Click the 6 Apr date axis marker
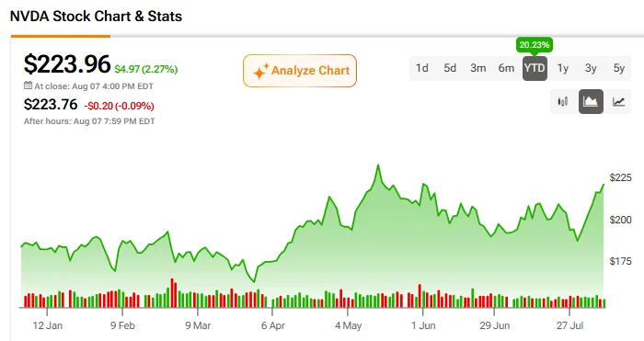Viewport: 644px width, 341px height. click(x=272, y=325)
